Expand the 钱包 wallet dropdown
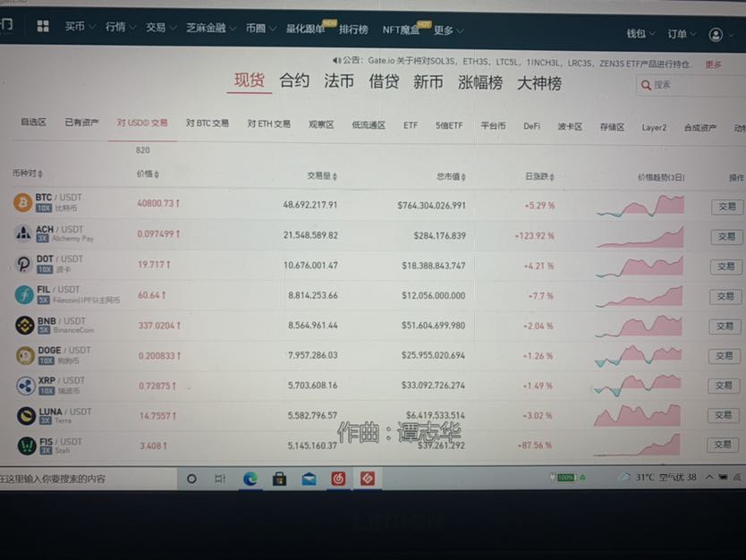Viewport: 746px width, 560px height. coord(640,33)
